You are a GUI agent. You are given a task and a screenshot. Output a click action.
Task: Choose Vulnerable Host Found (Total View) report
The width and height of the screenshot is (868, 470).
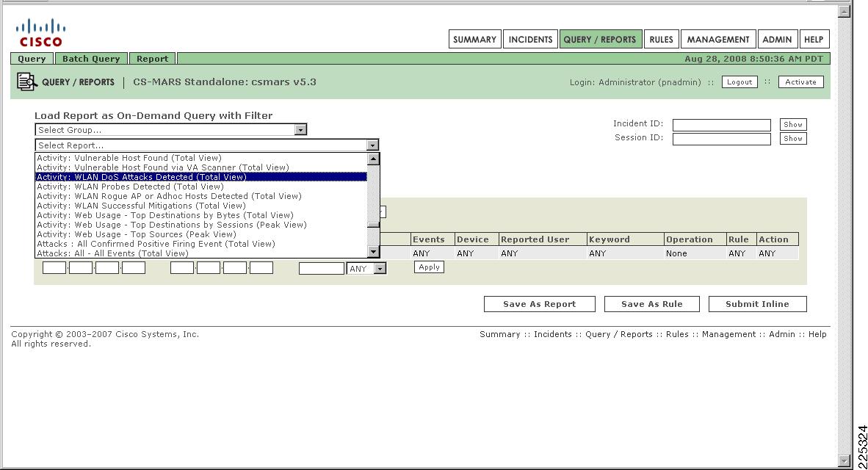[201, 158]
